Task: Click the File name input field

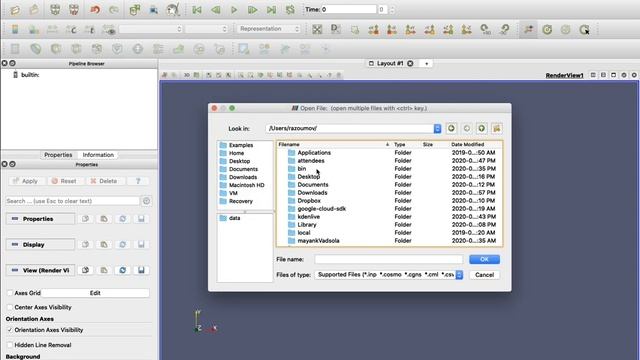Action: pos(389,260)
